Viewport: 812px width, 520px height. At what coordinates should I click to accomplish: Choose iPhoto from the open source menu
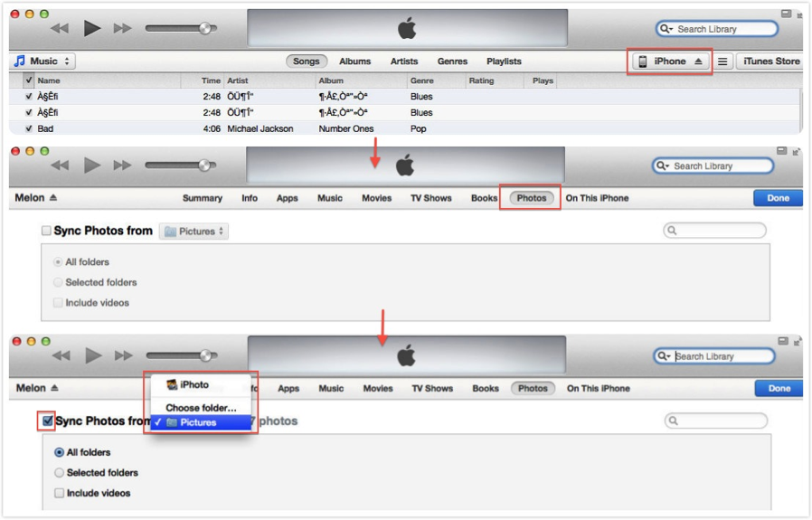[201, 385]
